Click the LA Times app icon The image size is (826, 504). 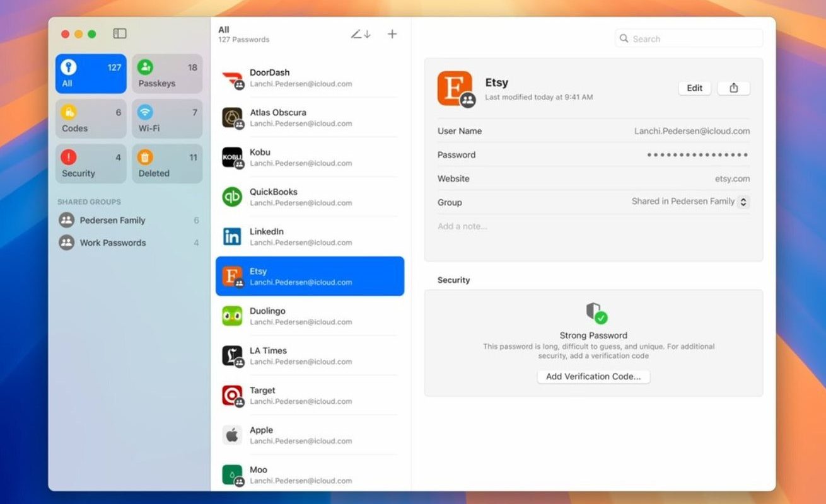click(232, 356)
